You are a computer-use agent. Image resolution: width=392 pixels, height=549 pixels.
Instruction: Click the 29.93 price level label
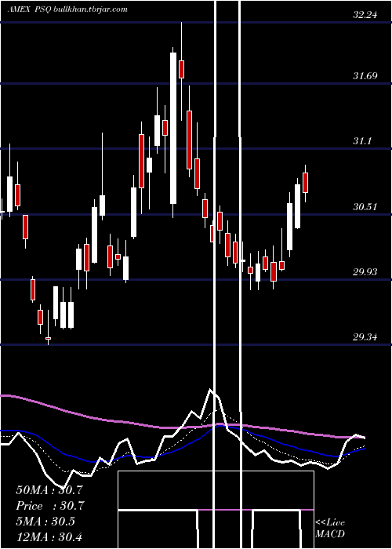(365, 271)
